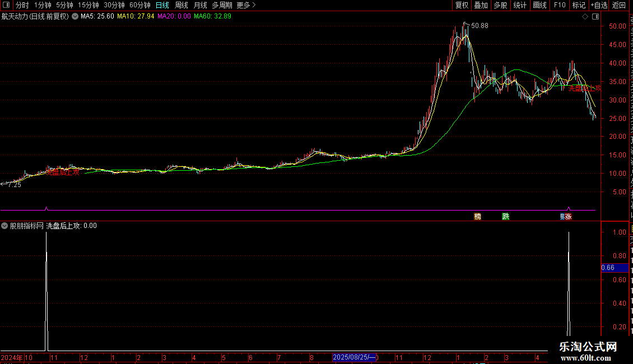Click the MA20: 0.00 label
Screen dimensions: 633x364
click(174, 17)
